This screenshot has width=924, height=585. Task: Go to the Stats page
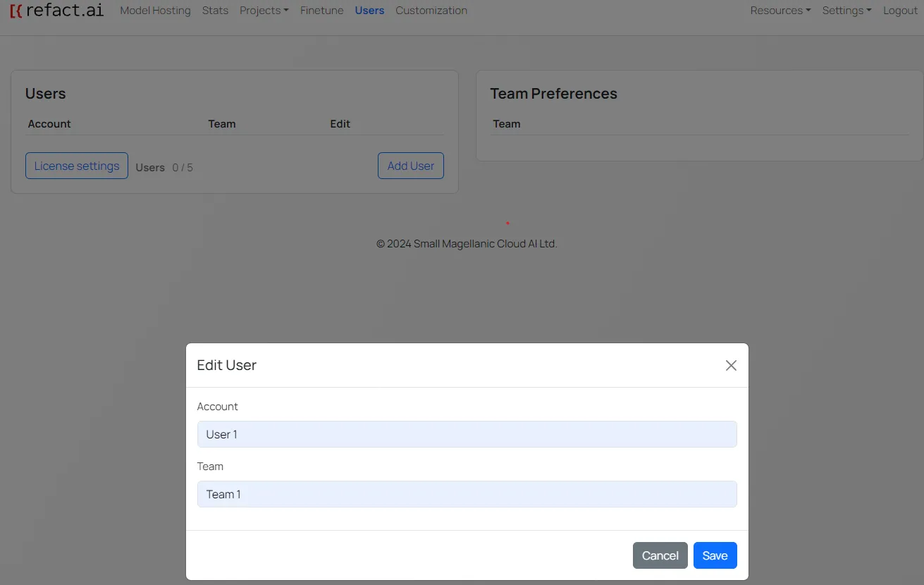[x=215, y=11]
